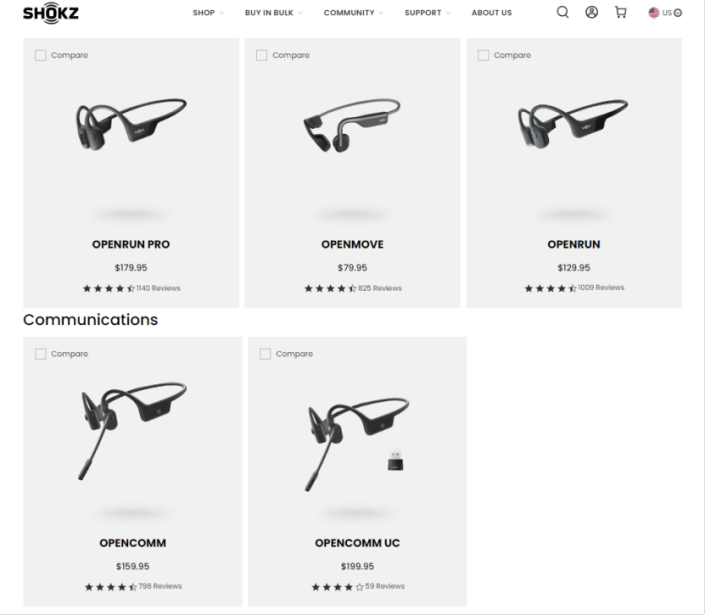Screen dimensions: 705x615
Task: Click the US flag icon
Action: (653, 13)
